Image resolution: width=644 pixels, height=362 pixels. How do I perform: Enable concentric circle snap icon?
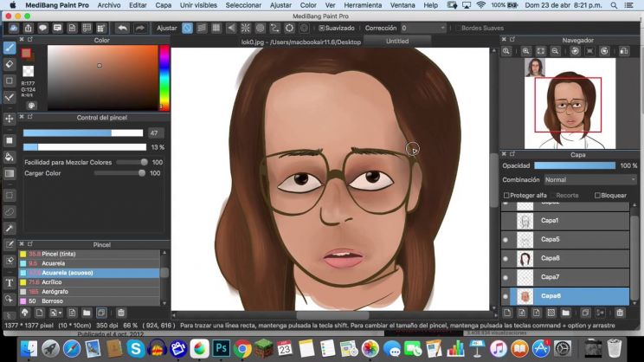click(260, 28)
